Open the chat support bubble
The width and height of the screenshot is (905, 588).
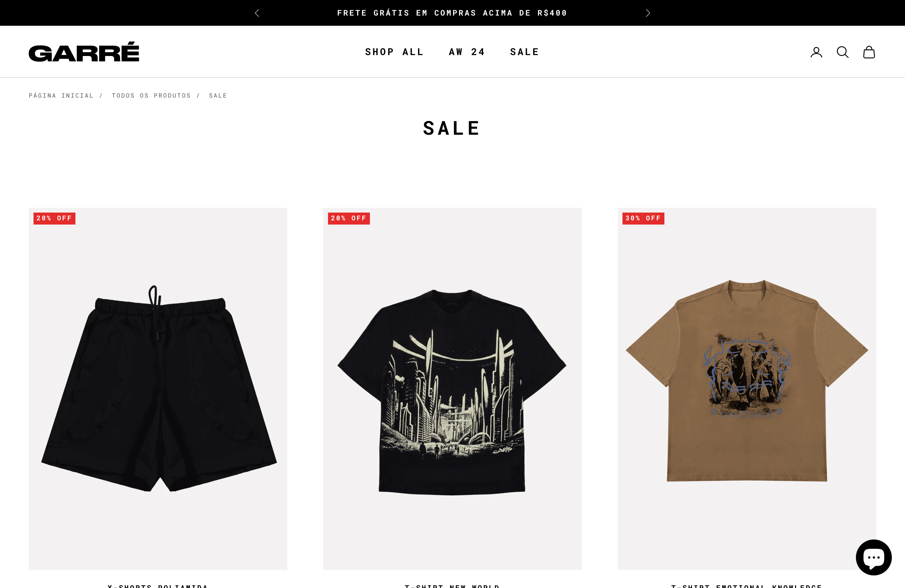coord(874,557)
